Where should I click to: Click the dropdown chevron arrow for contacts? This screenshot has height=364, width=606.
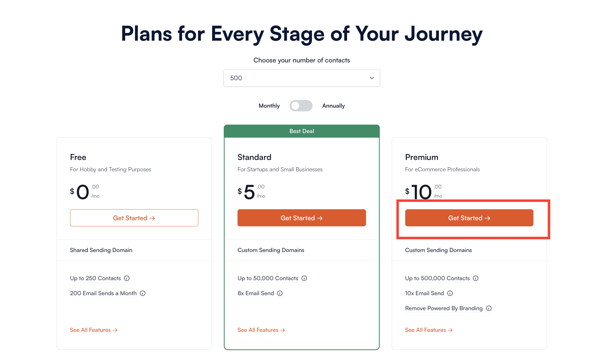(x=372, y=78)
